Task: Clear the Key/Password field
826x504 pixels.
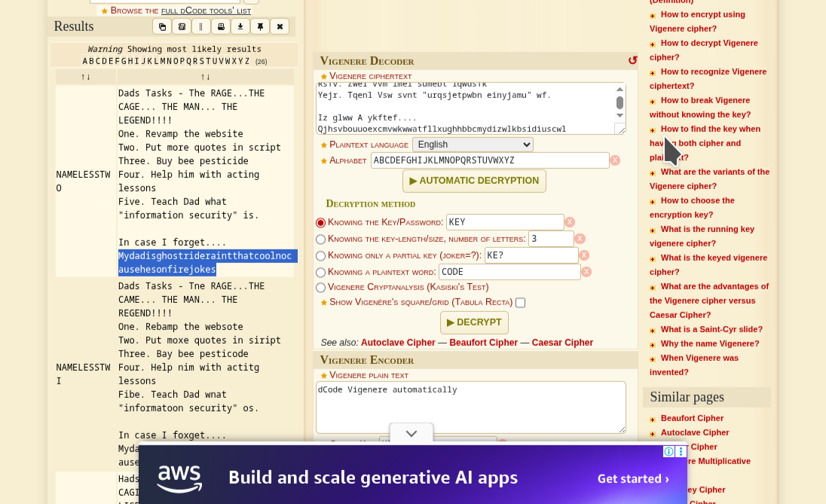Action: (x=570, y=222)
